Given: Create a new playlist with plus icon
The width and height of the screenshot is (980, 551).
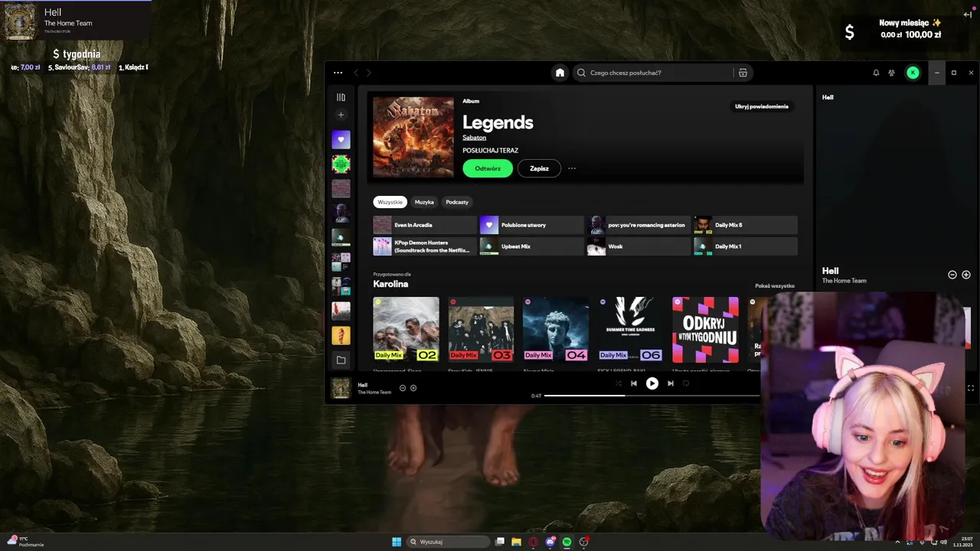Looking at the screenshot, I should (341, 115).
